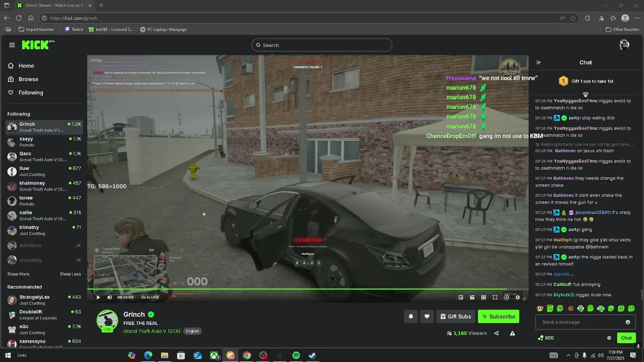644x362 pixels.
Task: Open Steam from the taskbar
Action: pos(312,355)
